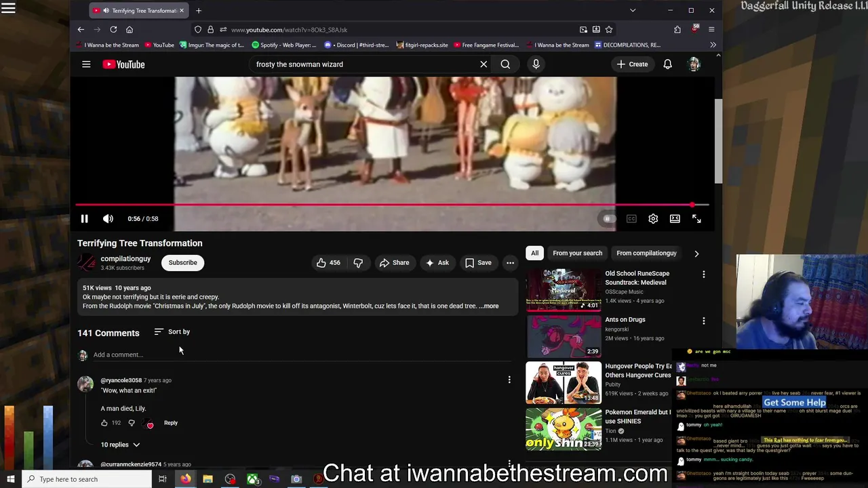Toggle closed captions on the player
The width and height of the screenshot is (868, 488).
[631, 219]
